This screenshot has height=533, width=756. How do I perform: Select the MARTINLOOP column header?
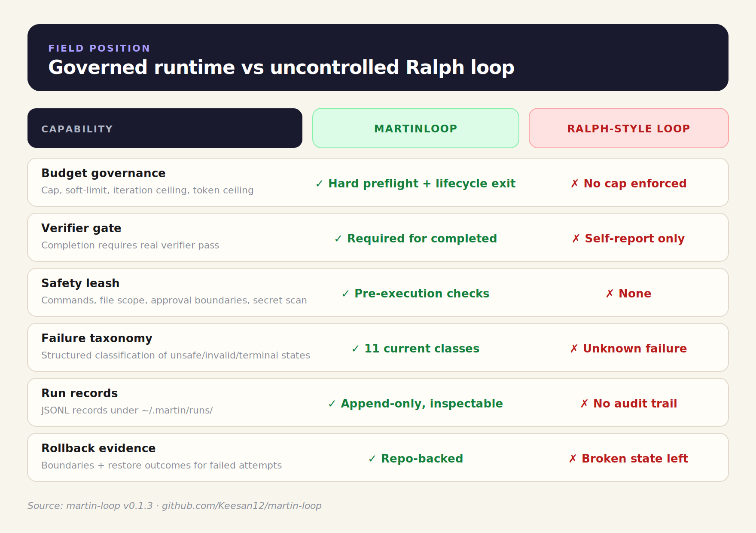(416, 128)
